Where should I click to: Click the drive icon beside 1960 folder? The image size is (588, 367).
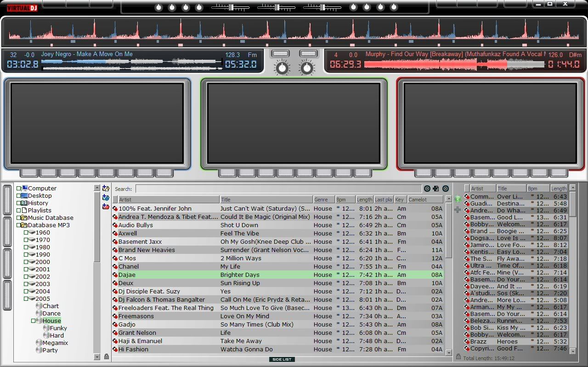pyautogui.click(x=32, y=232)
